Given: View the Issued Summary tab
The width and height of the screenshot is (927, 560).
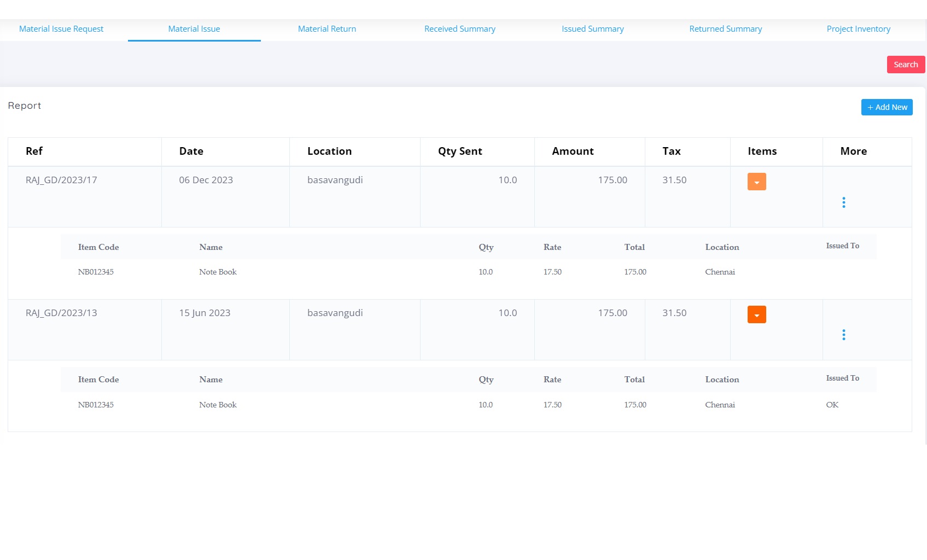Looking at the screenshot, I should [593, 29].
